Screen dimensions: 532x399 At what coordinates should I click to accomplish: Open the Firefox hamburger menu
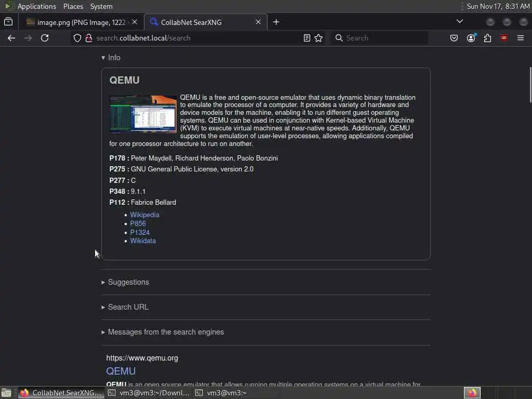coord(521,38)
